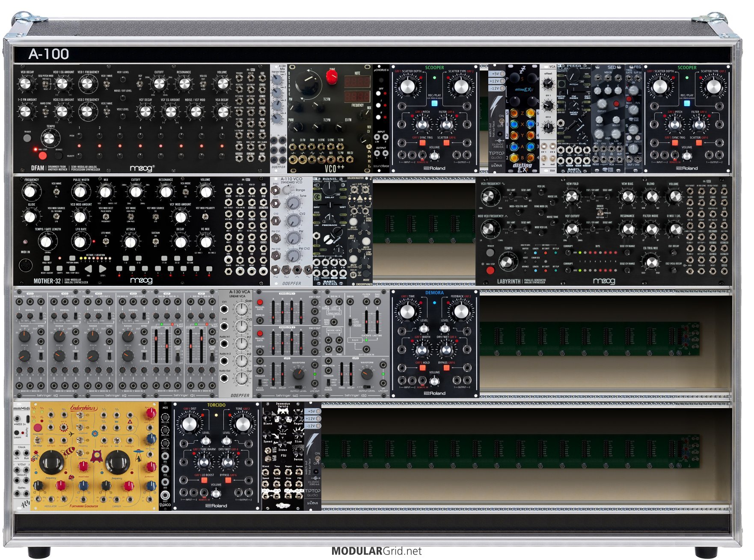Screen dimensions: 754x560
Task: Click the Furthrrrr Generator carrier frequency knob
Action: (x=118, y=463)
